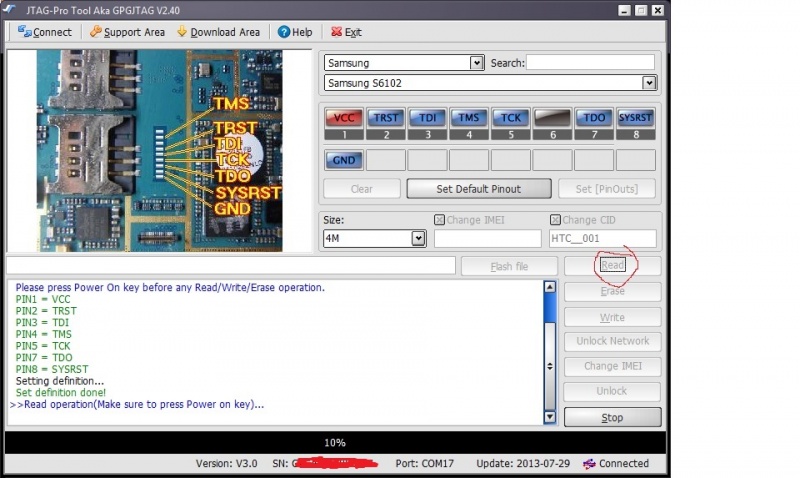Select the TDO pin 7 icon
This screenshot has width=800, height=478.
click(594, 118)
